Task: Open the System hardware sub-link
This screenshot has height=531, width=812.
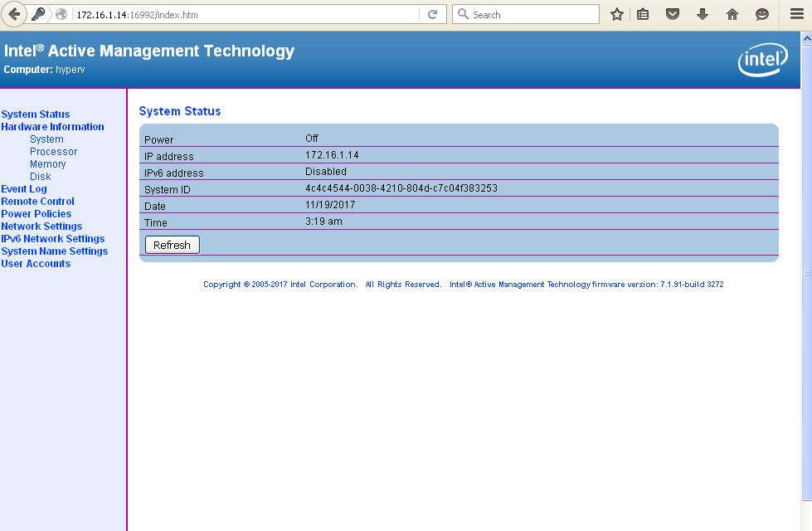Action: (x=46, y=139)
